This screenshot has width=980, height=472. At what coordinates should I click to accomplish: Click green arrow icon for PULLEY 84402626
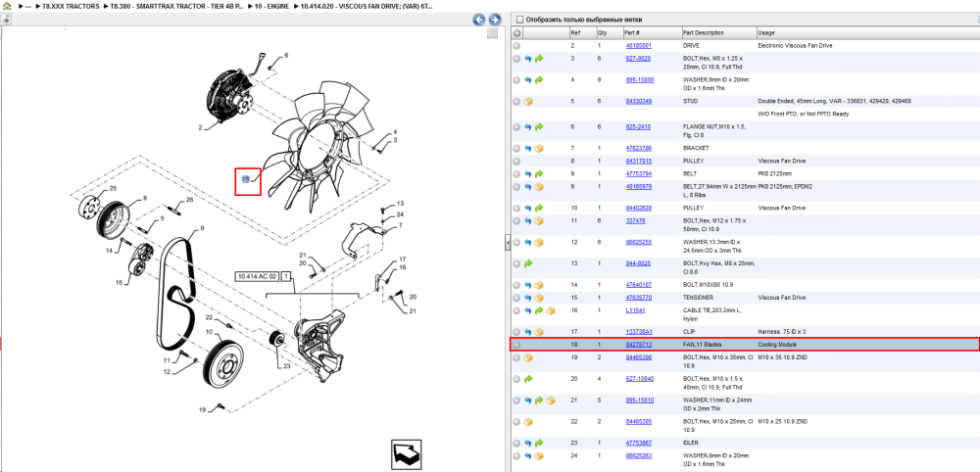tap(539, 208)
